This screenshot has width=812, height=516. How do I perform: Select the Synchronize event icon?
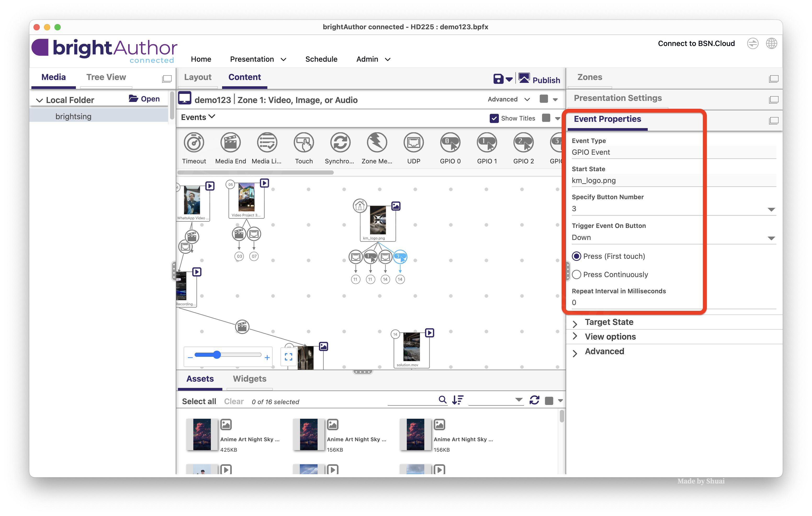tap(340, 142)
